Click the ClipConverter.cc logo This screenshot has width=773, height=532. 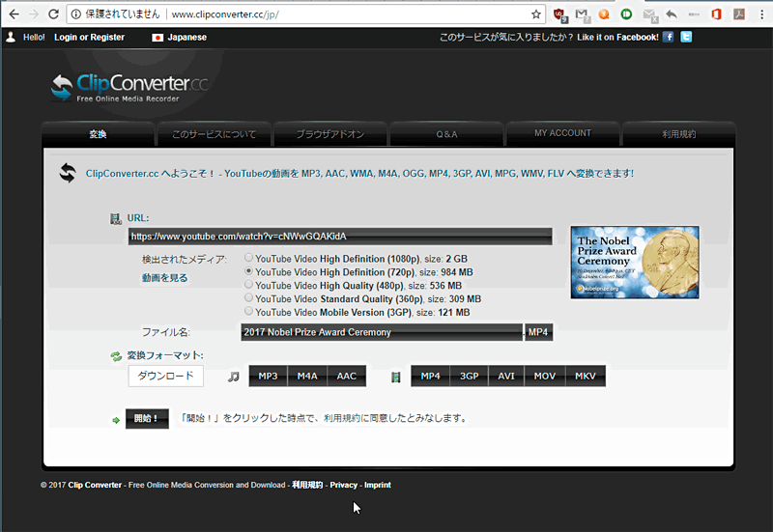(129, 87)
